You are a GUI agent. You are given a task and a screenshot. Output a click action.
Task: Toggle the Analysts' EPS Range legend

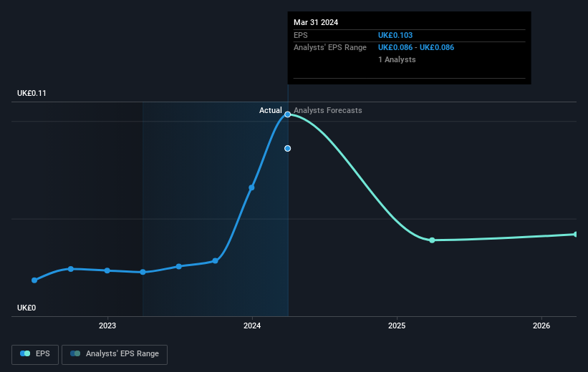pyautogui.click(x=115, y=354)
